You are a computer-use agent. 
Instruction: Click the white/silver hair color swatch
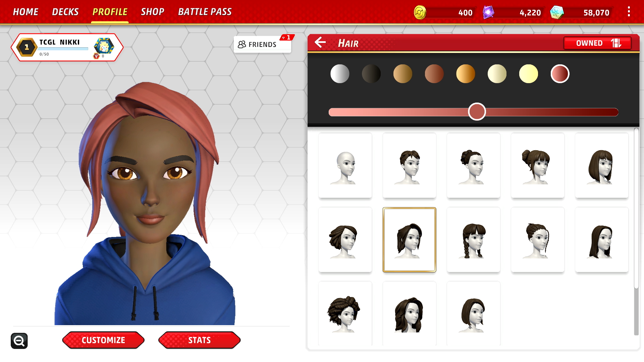340,74
